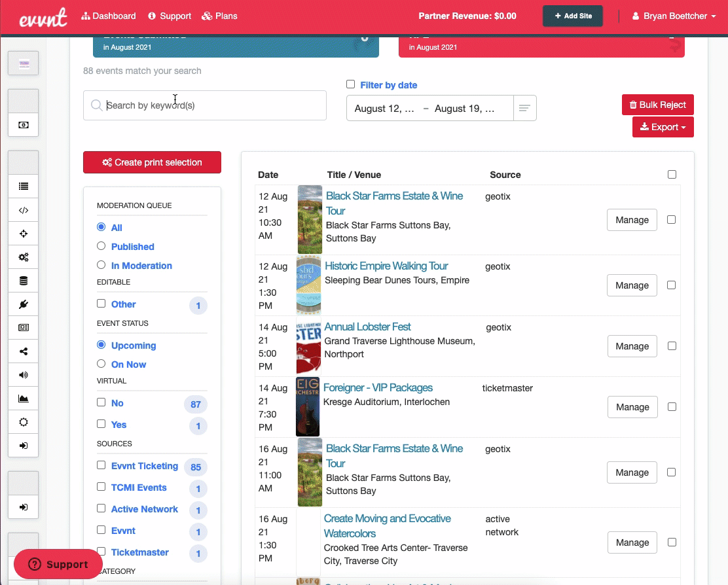
Task: Open the Annual Lobster Fest link
Action: coord(368,327)
